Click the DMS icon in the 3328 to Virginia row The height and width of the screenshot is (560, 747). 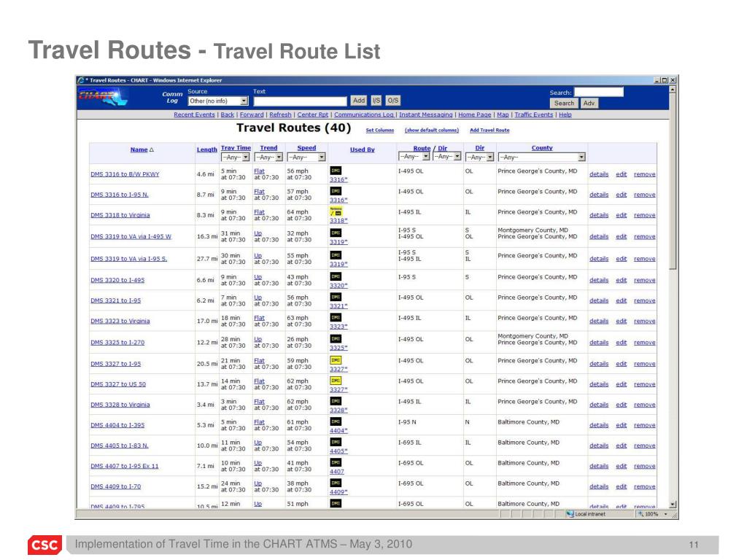pos(336,401)
